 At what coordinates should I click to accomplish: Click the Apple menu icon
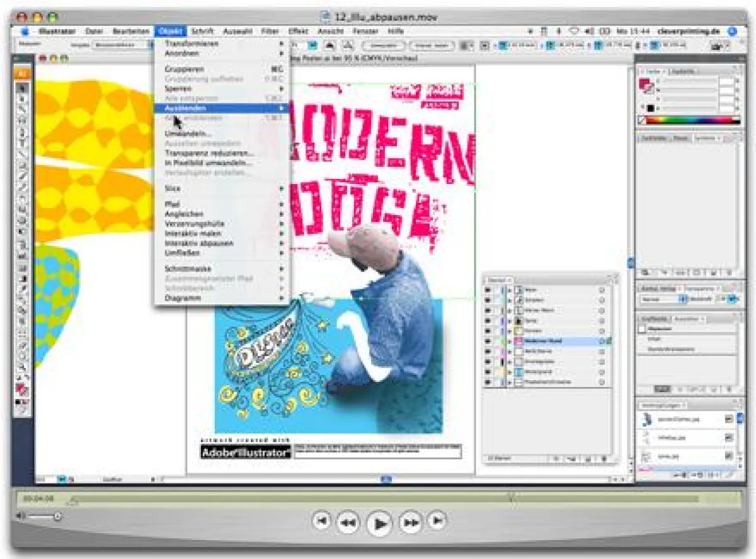25,31
